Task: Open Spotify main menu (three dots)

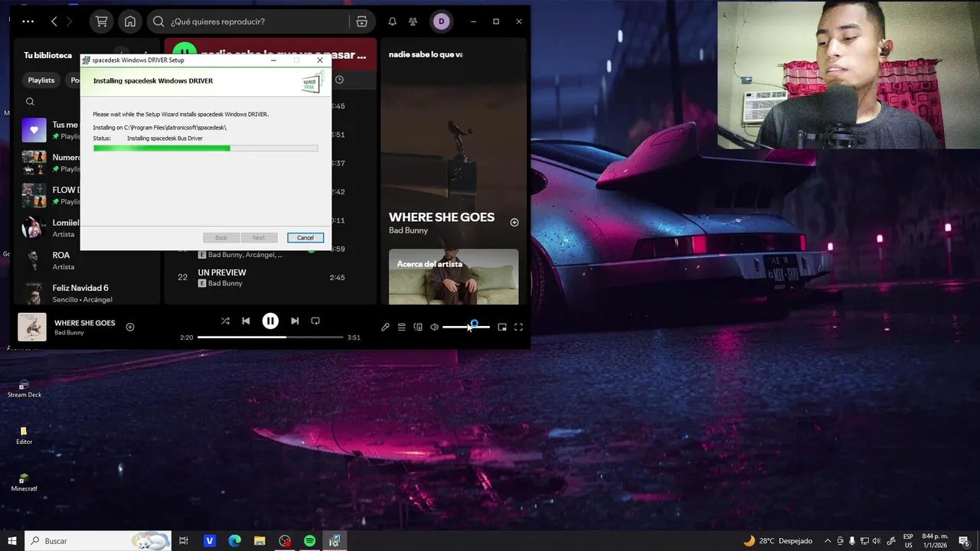Action: click(x=28, y=21)
